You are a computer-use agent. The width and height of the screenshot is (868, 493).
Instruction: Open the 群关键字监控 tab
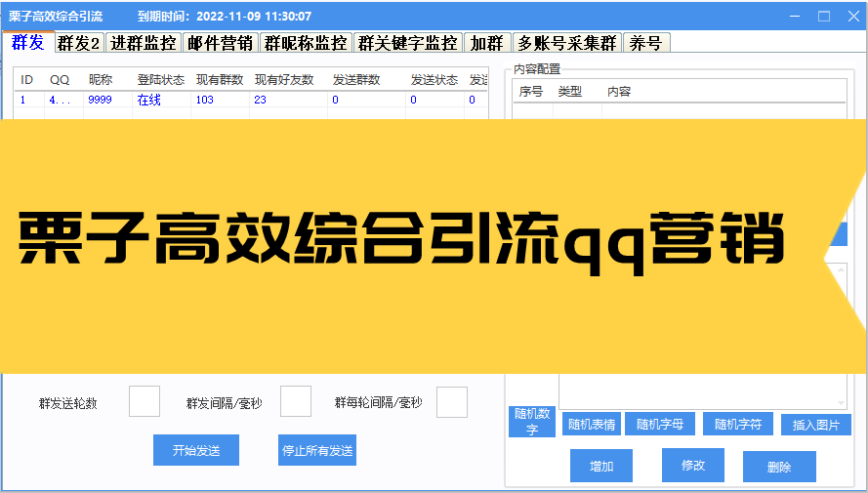tap(407, 43)
